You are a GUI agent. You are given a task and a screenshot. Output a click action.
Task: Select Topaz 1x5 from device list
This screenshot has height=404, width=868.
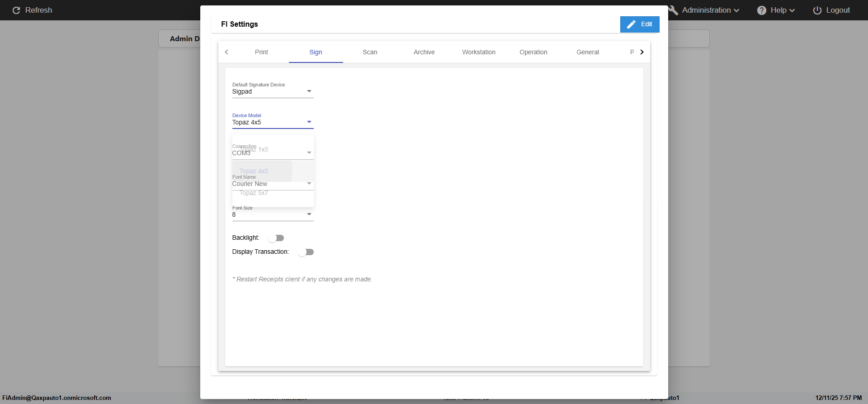pyautogui.click(x=273, y=149)
